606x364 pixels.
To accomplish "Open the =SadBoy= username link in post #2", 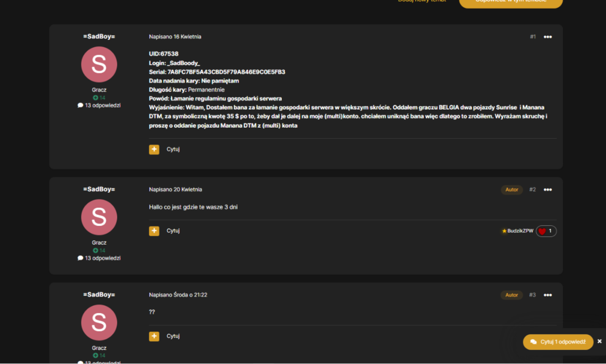I will [99, 190].
